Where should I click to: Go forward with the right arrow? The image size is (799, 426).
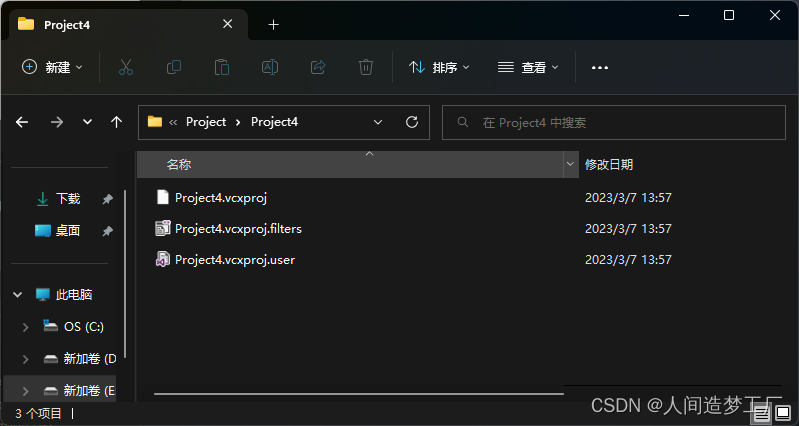57,122
